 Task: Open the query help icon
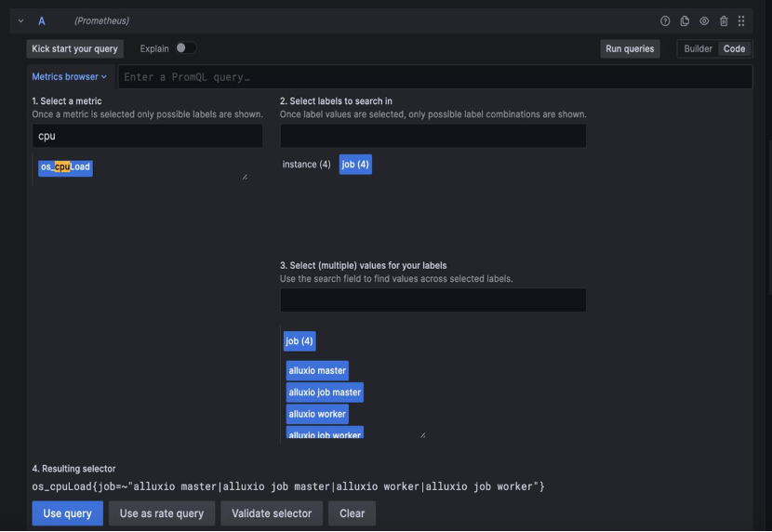tap(665, 20)
